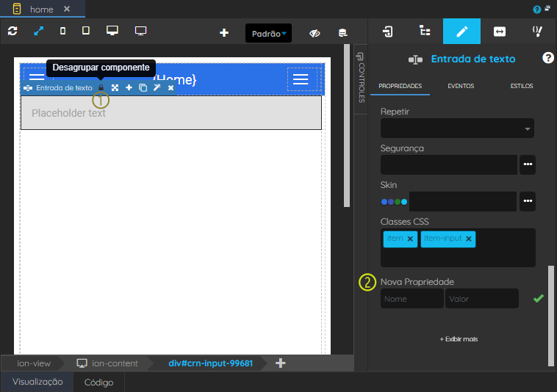Select the tablet preview size icon
Viewport: 557px width, 392px height.
(86, 31)
